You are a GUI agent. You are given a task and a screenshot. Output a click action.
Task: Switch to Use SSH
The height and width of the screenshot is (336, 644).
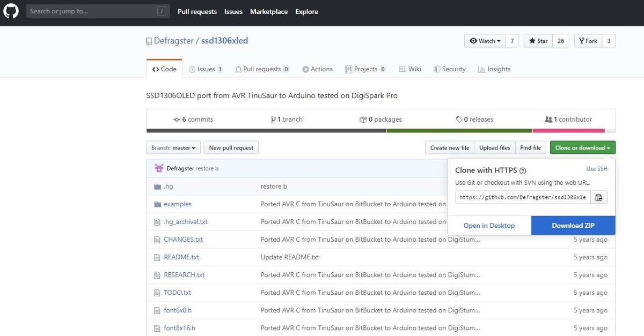click(x=597, y=169)
